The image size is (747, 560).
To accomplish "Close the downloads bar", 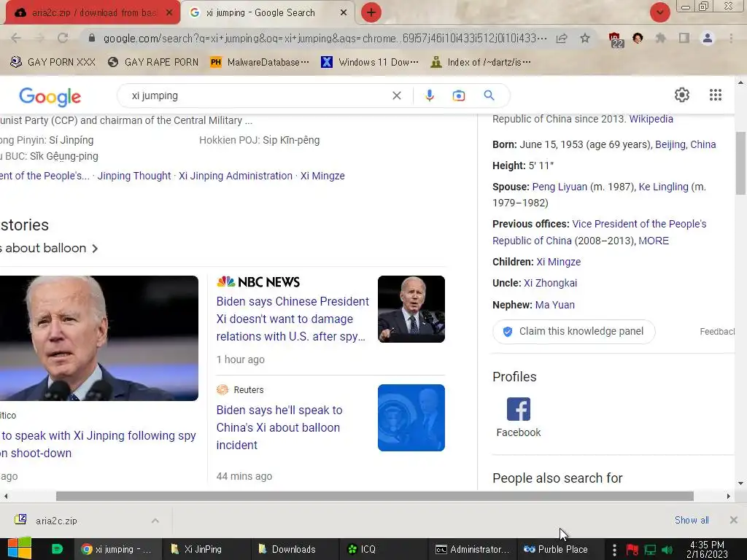I will 734,520.
